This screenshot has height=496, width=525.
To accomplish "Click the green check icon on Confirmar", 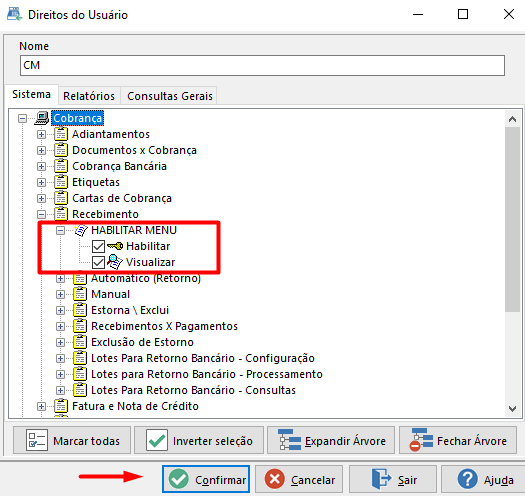I will pyautogui.click(x=178, y=479).
